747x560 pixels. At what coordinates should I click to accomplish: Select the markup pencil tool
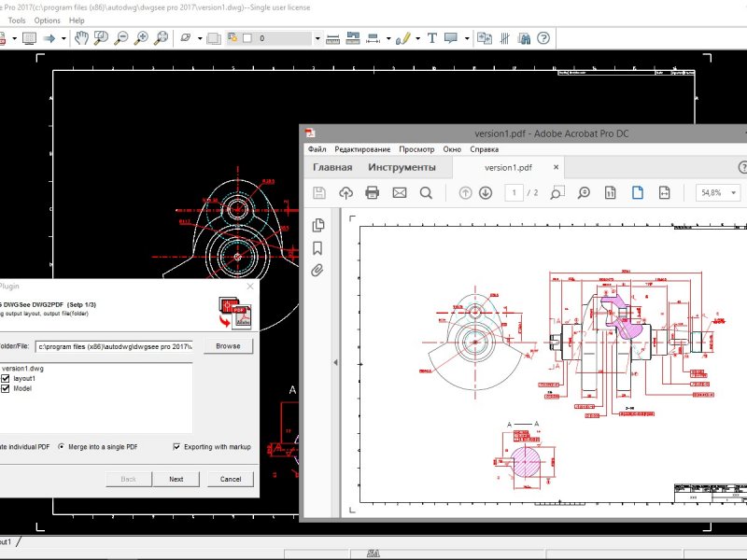403,38
